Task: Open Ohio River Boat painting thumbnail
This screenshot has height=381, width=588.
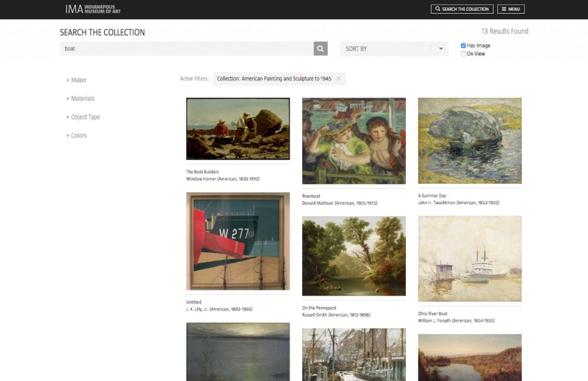Action: tap(470, 259)
